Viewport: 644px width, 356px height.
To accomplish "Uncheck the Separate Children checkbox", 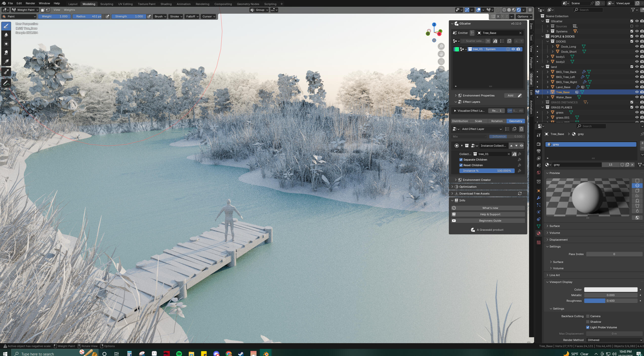I will (x=461, y=160).
